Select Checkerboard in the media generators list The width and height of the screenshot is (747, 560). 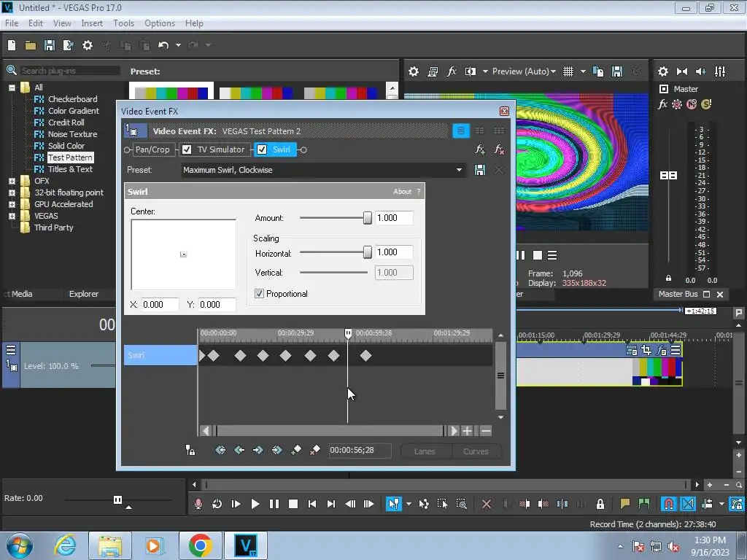pyautogui.click(x=72, y=99)
